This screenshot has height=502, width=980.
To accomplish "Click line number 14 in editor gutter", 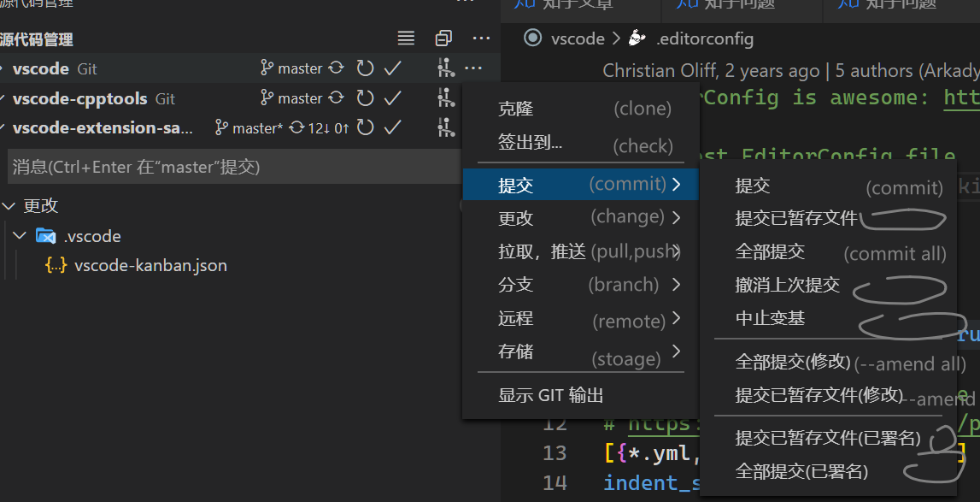I will click(x=555, y=482).
